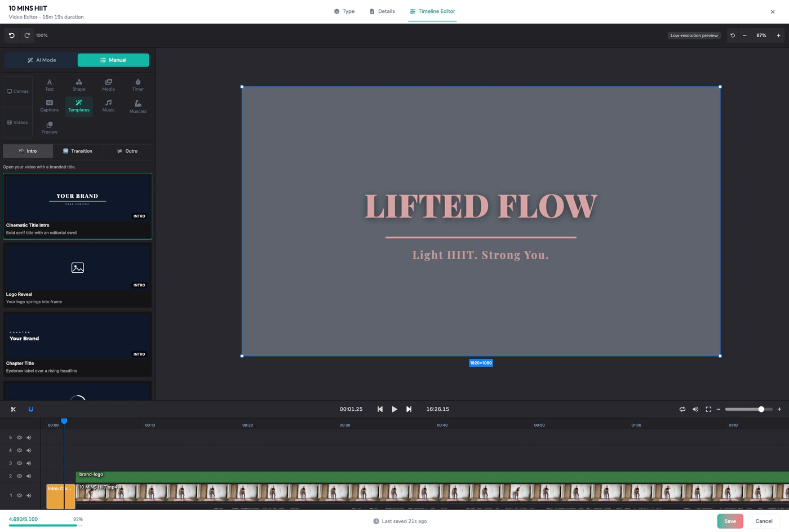Open the Details tab
The image size is (789, 532).
point(382,11)
